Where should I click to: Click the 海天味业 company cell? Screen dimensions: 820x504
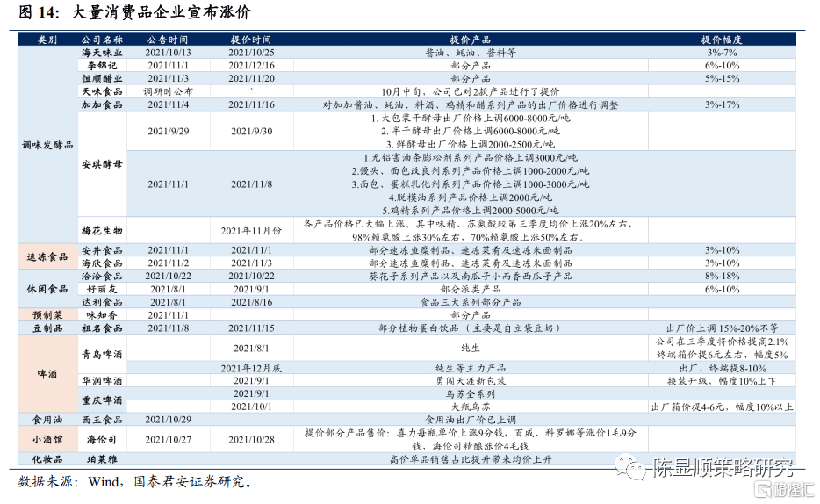[101, 53]
